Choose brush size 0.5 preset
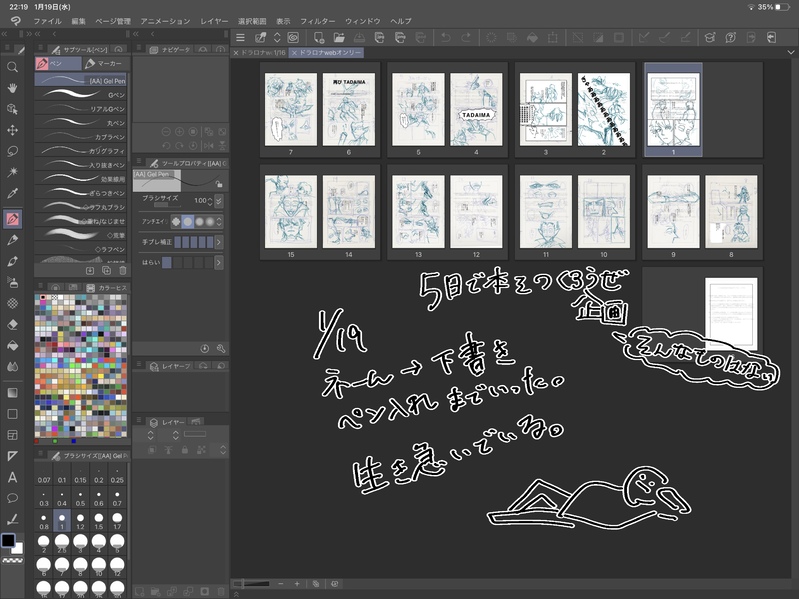This screenshot has width=799, height=599. [x=81, y=498]
